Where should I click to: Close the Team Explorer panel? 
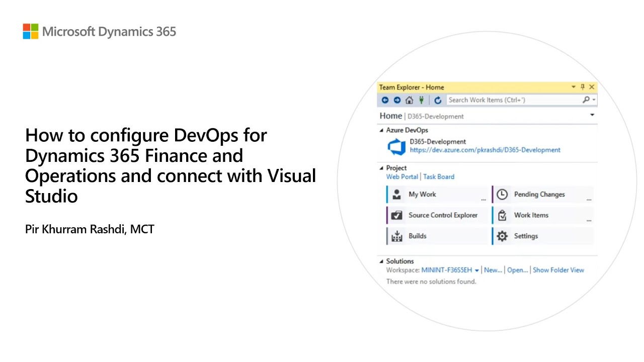click(592, 87)
